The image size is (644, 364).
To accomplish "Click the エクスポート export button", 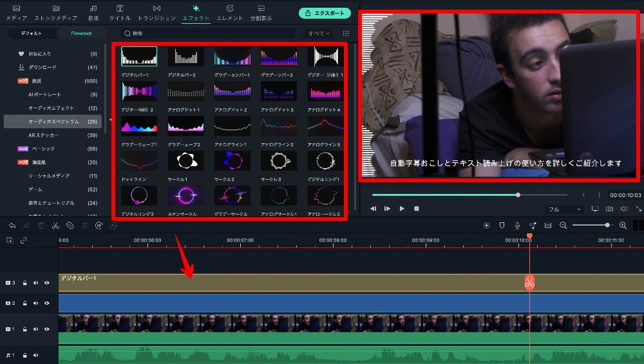I will click(325, 13).
